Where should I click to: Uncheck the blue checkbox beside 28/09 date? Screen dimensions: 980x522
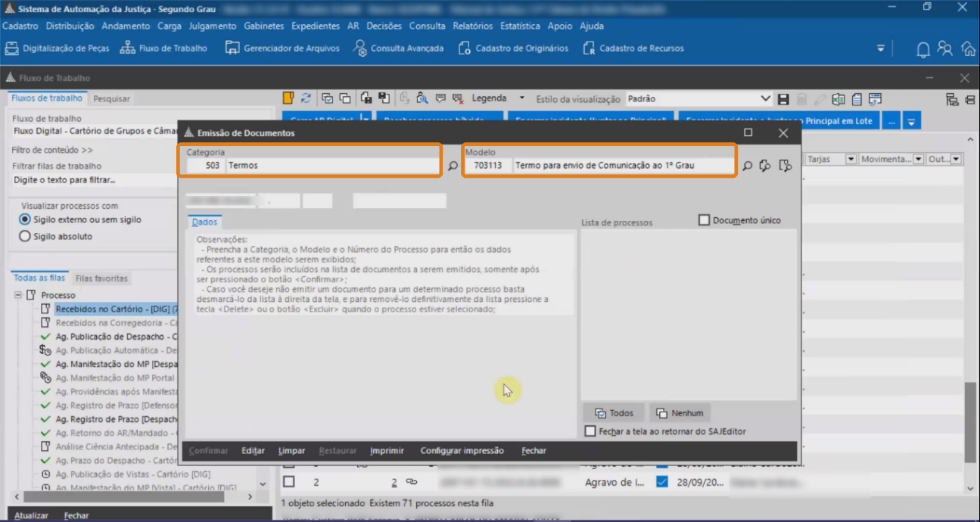(662, 482)
